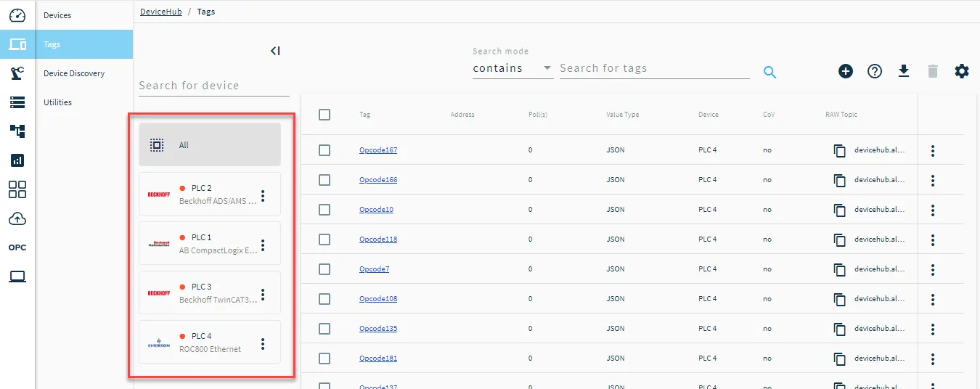Open the laptop icon in sidebar
The height and width of the screenshot is (389, 980).
(x=17, y=277)
